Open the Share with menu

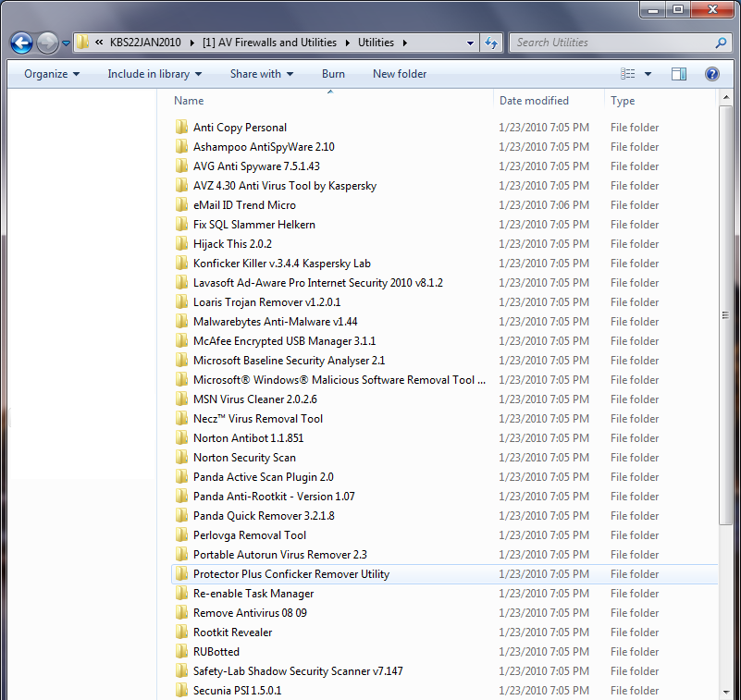tap(261, 74)
